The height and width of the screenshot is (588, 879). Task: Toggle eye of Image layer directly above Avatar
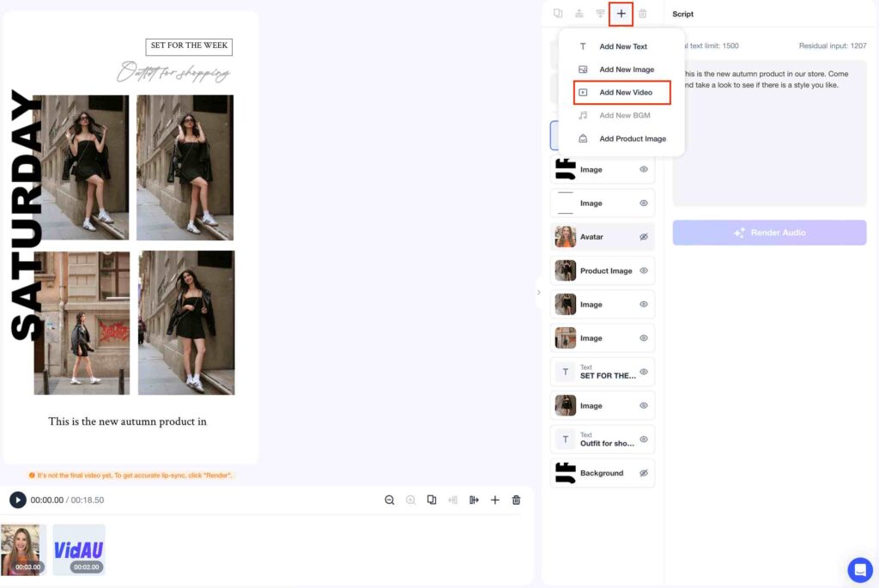pyautogui.click(x=644, y=203)
